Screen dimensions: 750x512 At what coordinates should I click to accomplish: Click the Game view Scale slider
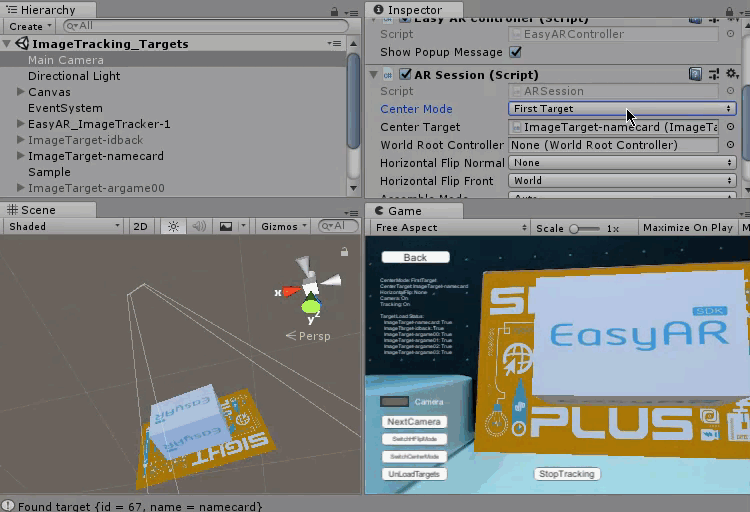point(585,229)
